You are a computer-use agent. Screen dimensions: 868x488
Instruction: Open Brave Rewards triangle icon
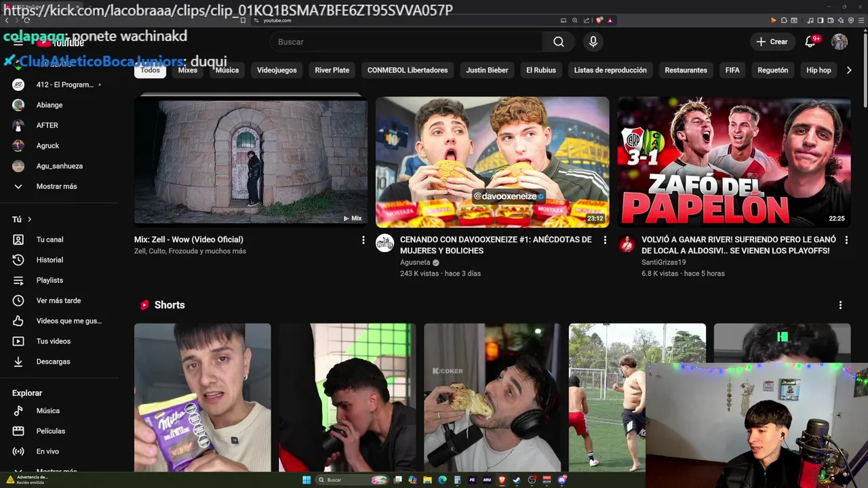coord(610,20)
